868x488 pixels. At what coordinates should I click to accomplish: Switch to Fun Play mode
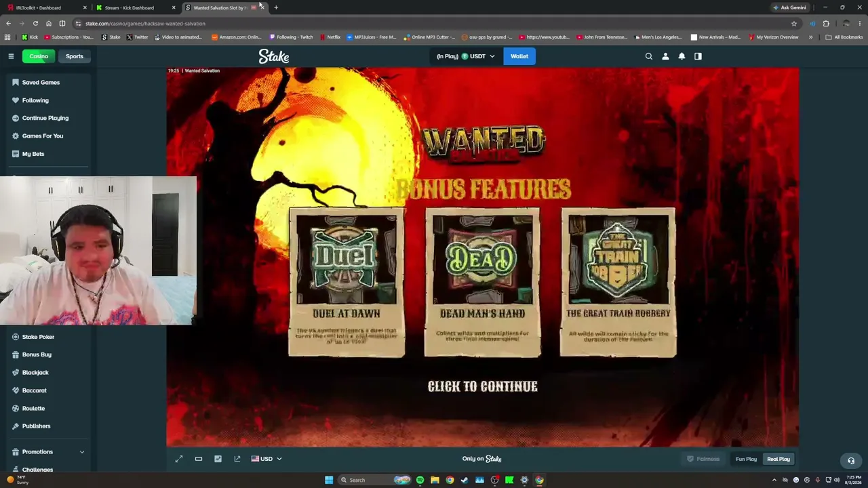[746, 459]
